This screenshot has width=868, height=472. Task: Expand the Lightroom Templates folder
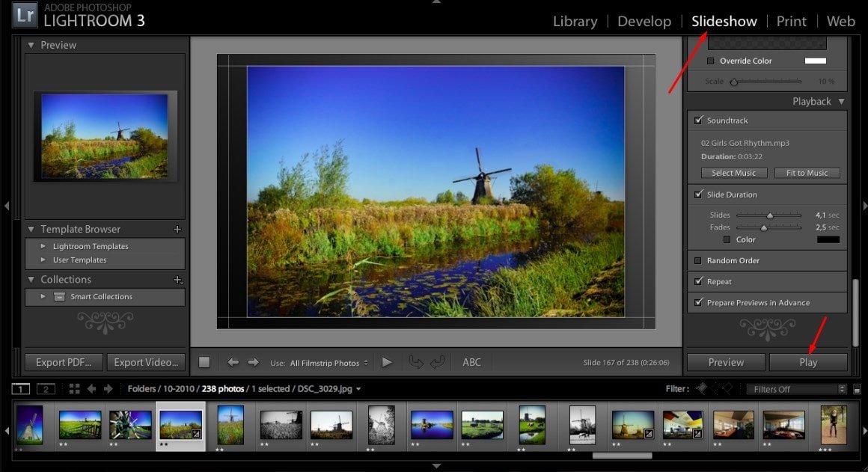pyautogui.click(x=43, y=247)
